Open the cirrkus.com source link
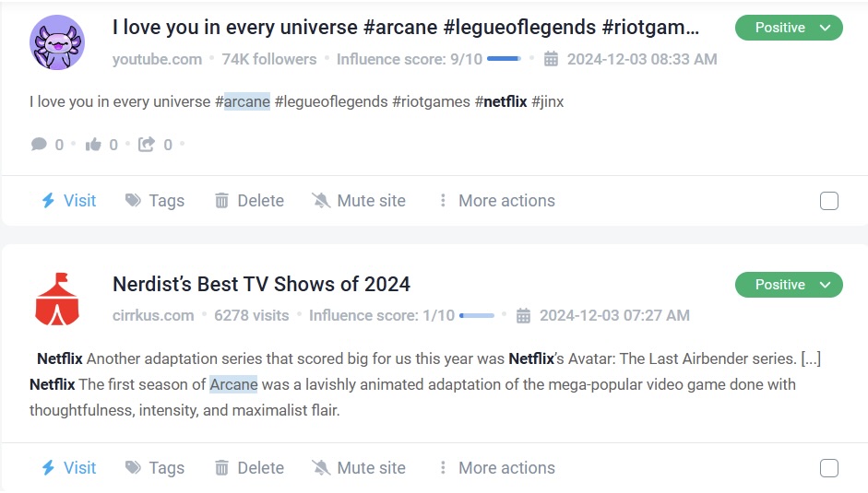Image resolution: width=868 pixels, height=493 pixels. click(x=153, y=315)
